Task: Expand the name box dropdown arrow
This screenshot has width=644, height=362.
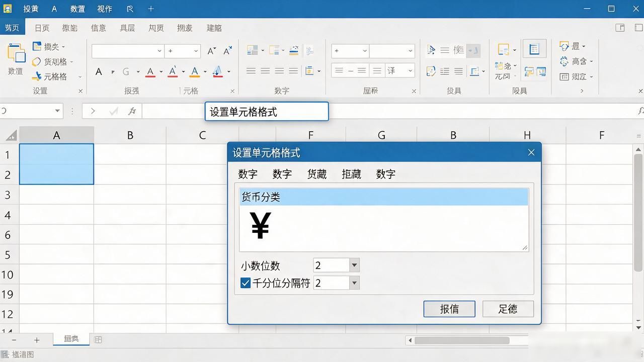Action: click(x=57, y=111)
